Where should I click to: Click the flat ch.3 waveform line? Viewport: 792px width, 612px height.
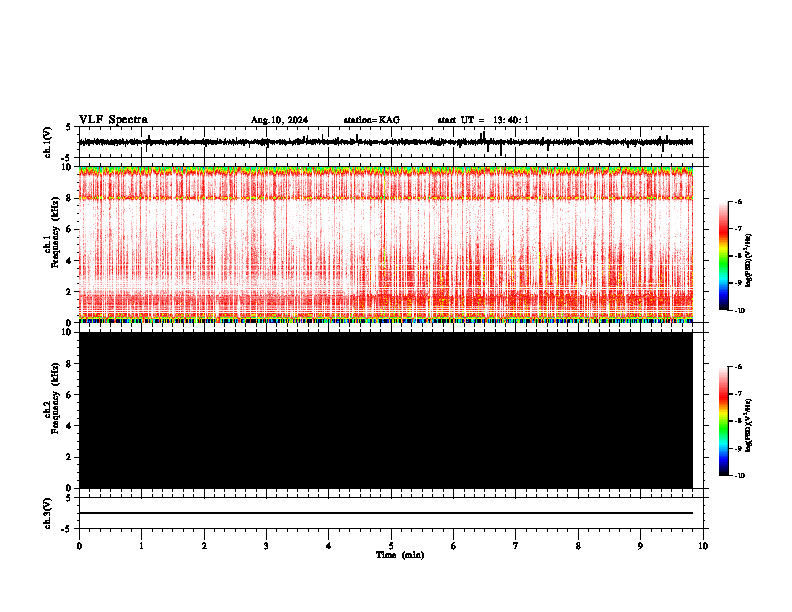[386, 513]
